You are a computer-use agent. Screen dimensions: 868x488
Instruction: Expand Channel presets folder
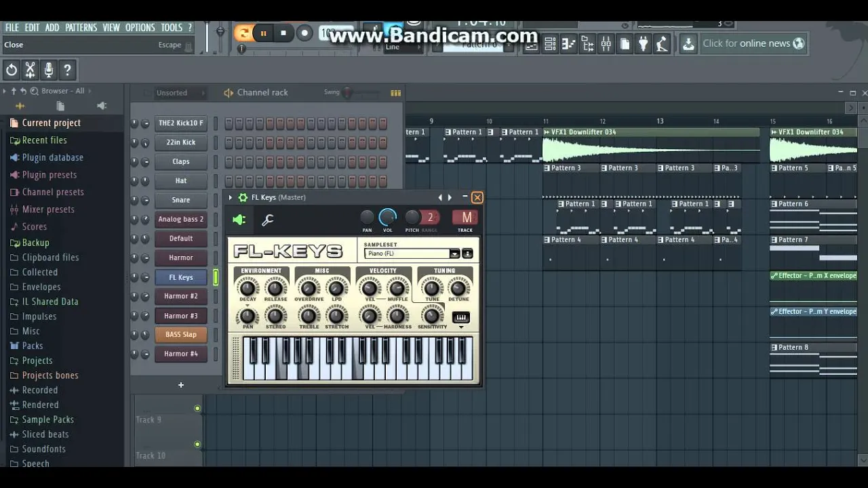coord(53,192)
